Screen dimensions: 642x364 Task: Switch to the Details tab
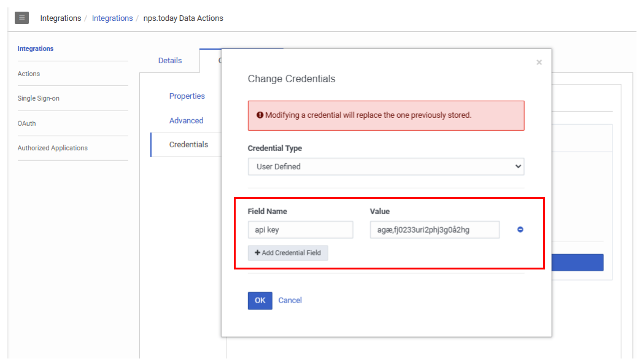[170, 60]
